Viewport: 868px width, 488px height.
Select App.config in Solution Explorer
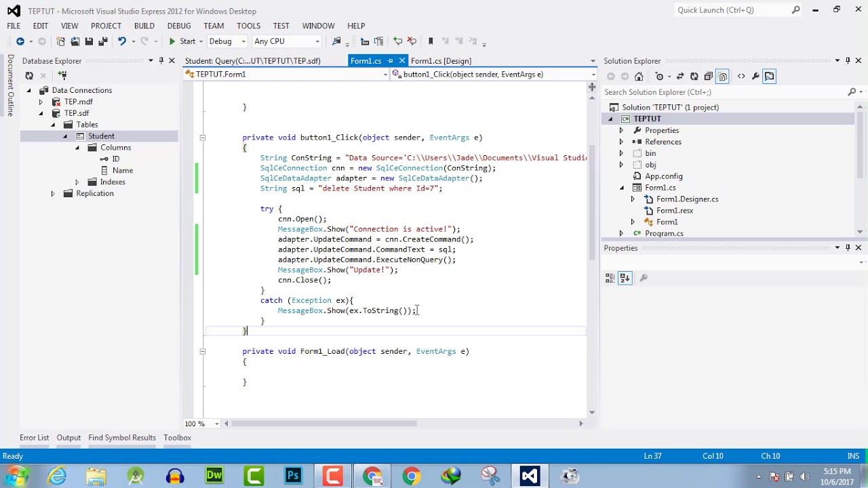664,176
